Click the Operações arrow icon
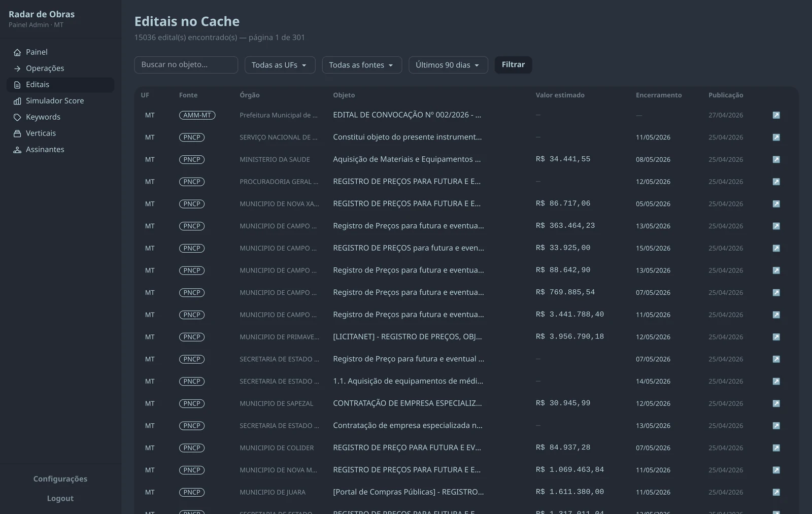This screenshot has width=812, height=514. coord(17,68)
